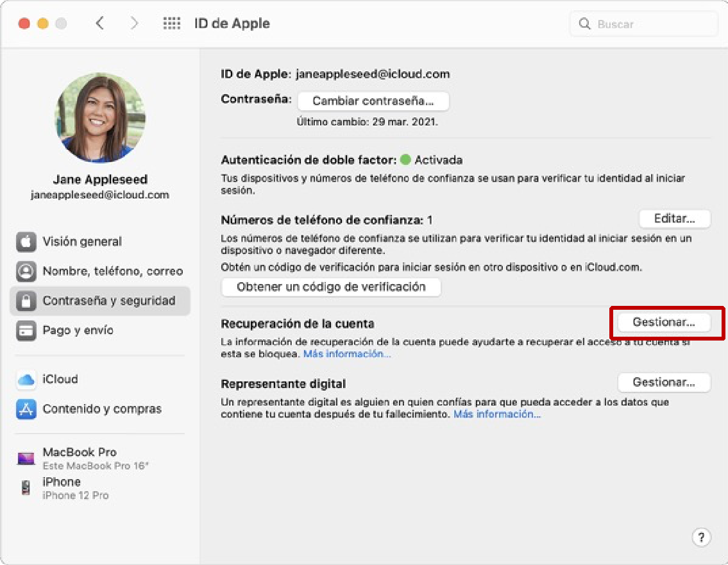
Task: Click the Último cambio: 29 mar. 2021 text
Action: coord(368,122)
